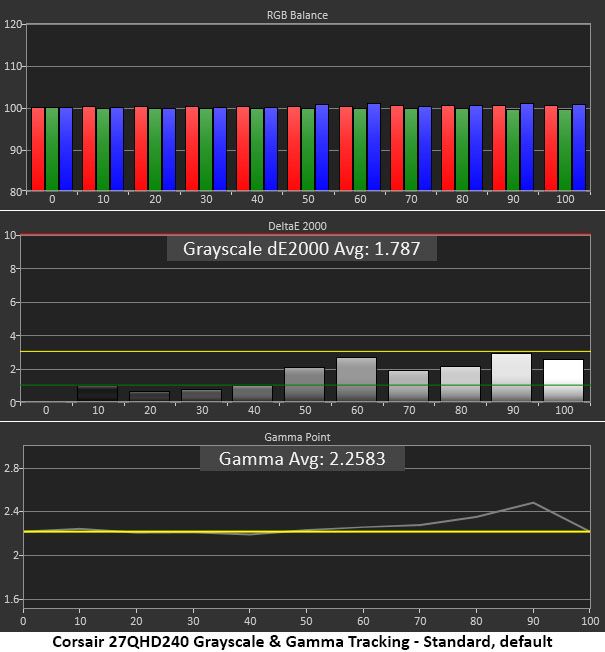The image size is (605, 652).
Task: Click the DeltaE bar at 70
Action: pyautogui.click(x=408, y=386)
